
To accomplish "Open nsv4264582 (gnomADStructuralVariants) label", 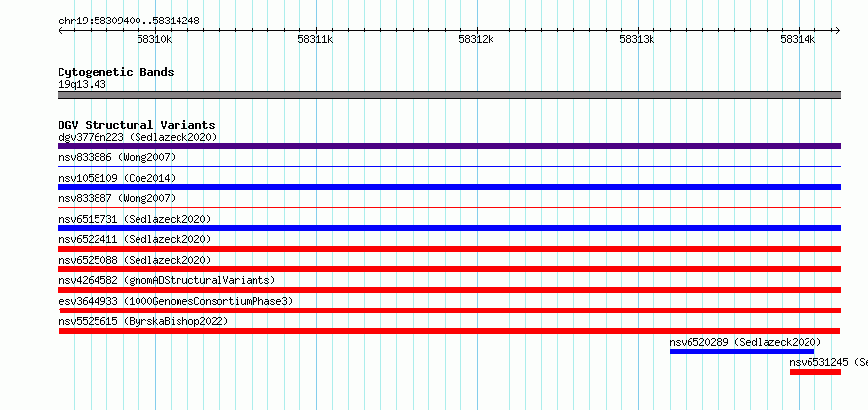I will tap(167, 280).
